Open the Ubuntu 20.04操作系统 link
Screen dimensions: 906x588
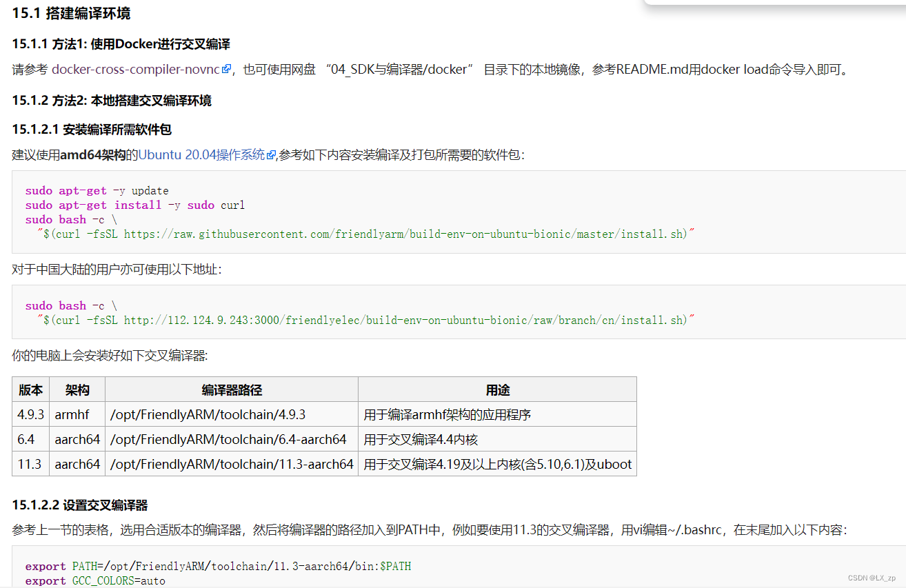[201, 155]
